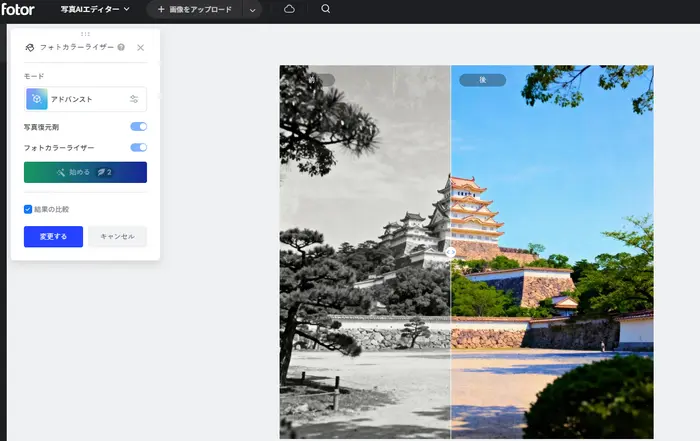Screen dimensions: 700x441
Task: Grab the panel drag handle dots
Action: point(85,34)
